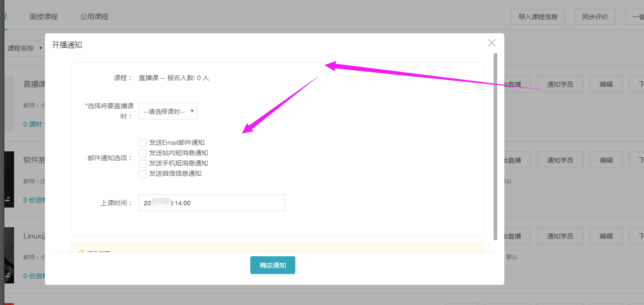Click 编辑 in the Linux course row
The height and width of the screenshot is (305, 644).
(x=606, y=236)
